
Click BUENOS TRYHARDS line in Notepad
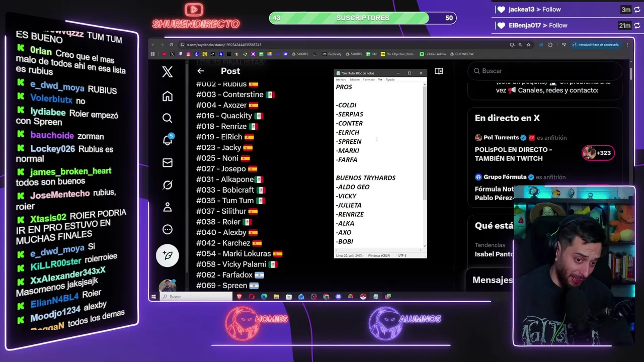(x=366, y=178)
